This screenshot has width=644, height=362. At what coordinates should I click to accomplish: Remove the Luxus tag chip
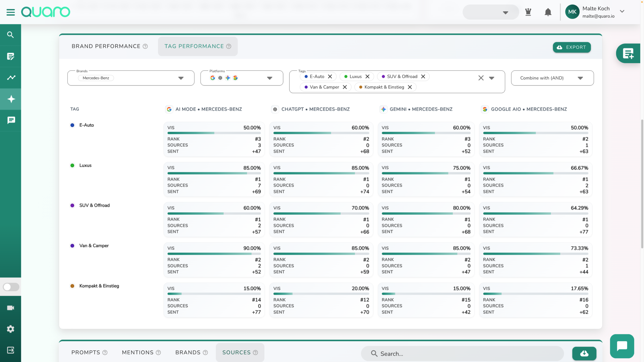point(367,77)
